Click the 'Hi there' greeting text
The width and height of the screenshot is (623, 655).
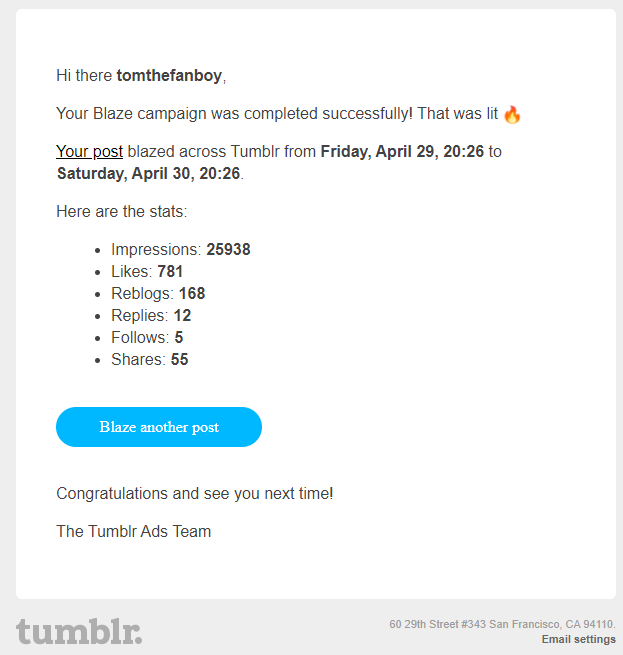tap(85, 75)
